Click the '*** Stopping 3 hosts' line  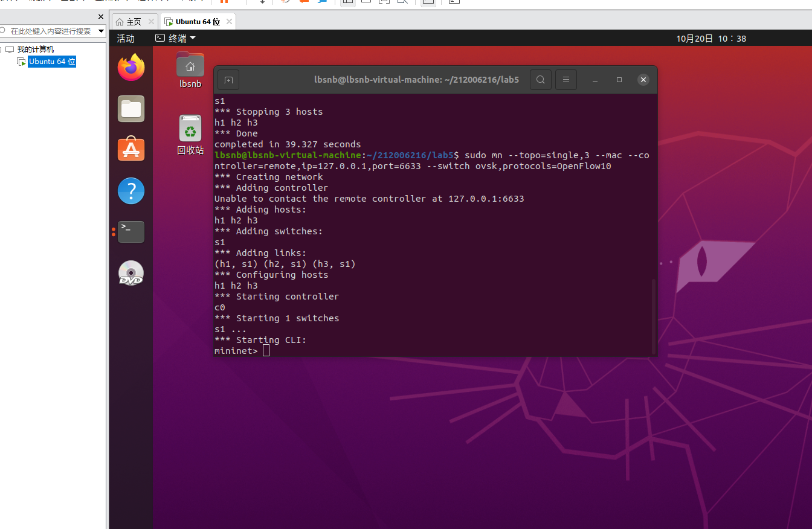(x=269, y=112)
